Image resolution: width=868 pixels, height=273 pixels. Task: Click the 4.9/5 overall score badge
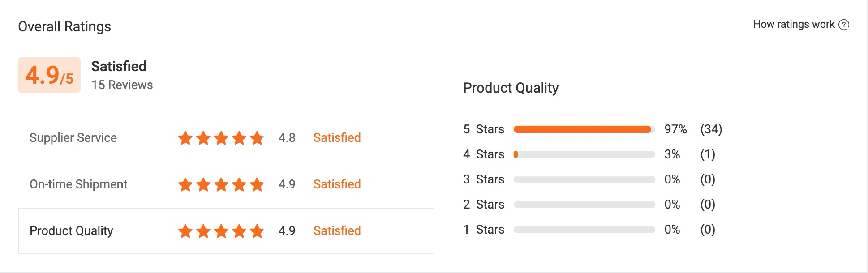pyautogui.click(x=49, y=75)
